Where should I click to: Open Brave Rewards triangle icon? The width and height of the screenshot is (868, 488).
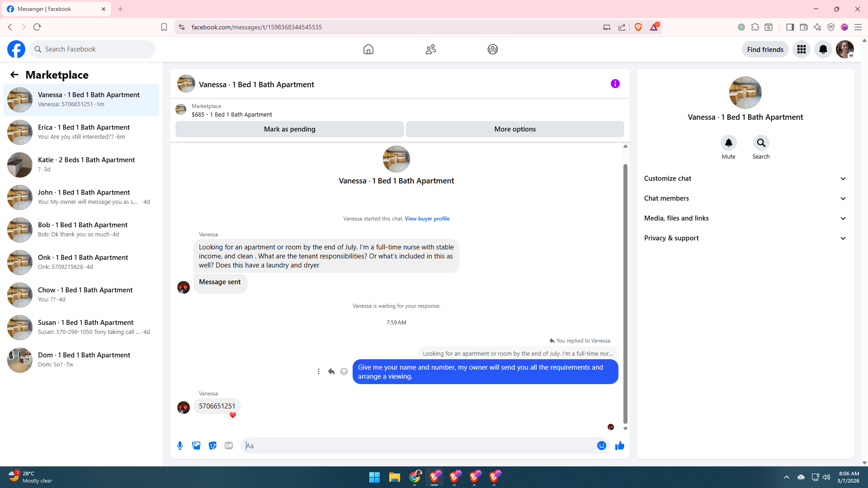coord(654,27)
